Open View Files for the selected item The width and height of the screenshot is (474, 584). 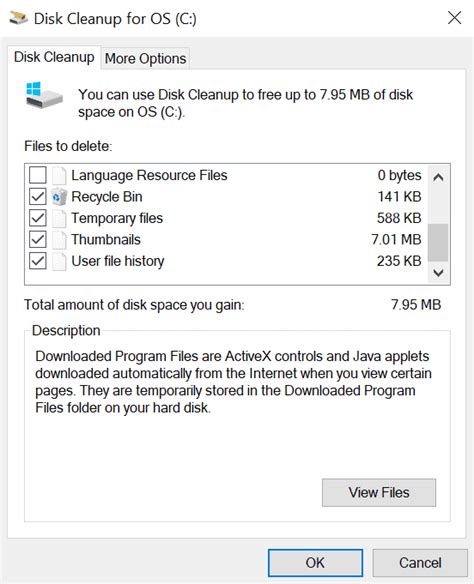pyautogui.click(x=379, y=493)
